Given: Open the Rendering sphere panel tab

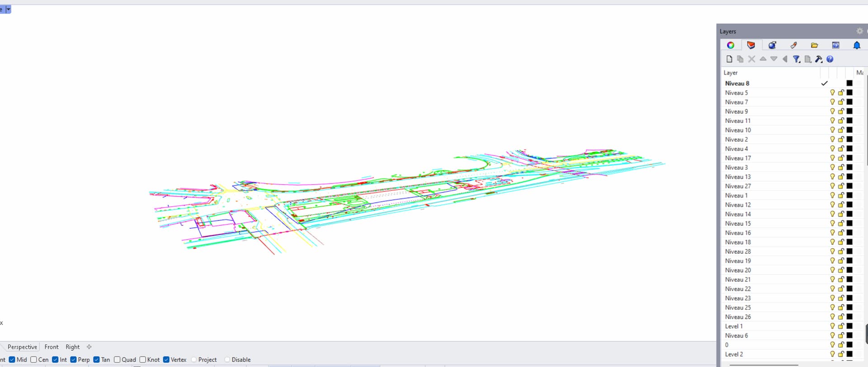Looking at the screenshot, I should pyautogui.click(x=772, y=45).
